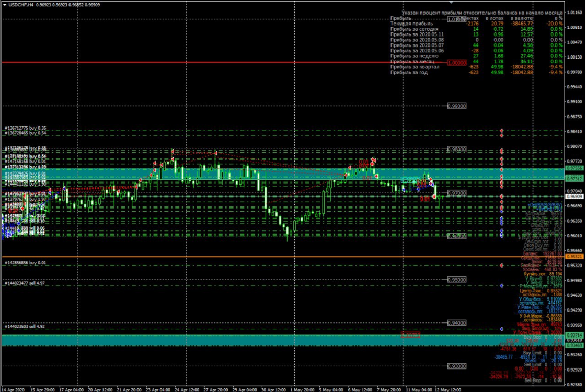The image size is (586, 392).
Task: Select order label #147158168 buy 0.01
Action: pyautogui.click(x=26, y=162)
